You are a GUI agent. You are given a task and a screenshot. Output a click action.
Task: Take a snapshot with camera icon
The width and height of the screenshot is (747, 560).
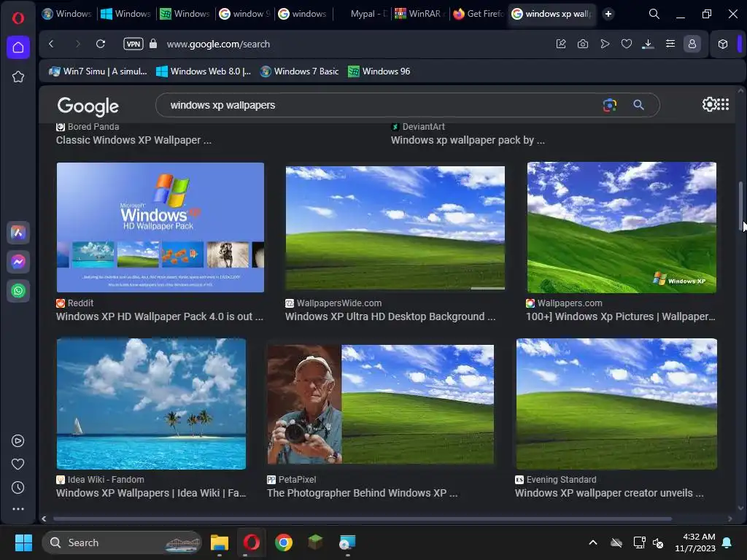(x=583, y=44)
